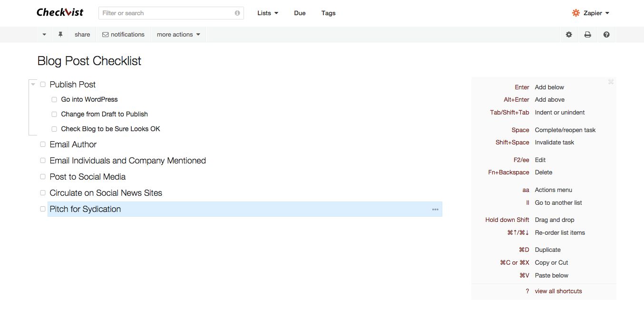Image resolution: width=644 pixels, height=336 pixels.
Task: Expand the more actions dropdown
Action: [178, 35]
